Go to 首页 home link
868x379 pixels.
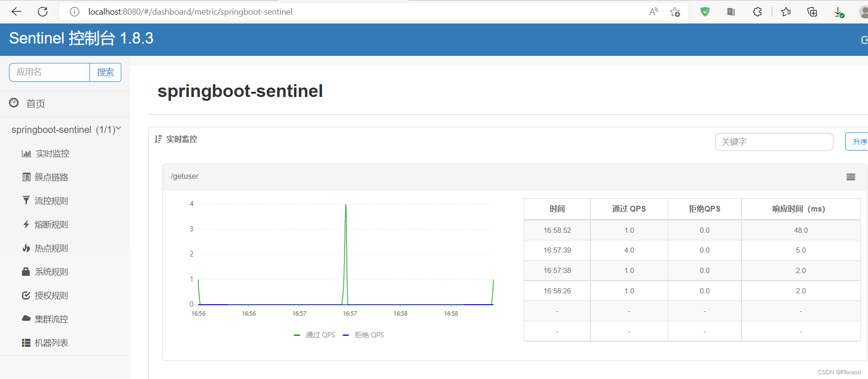coord(36,104)
